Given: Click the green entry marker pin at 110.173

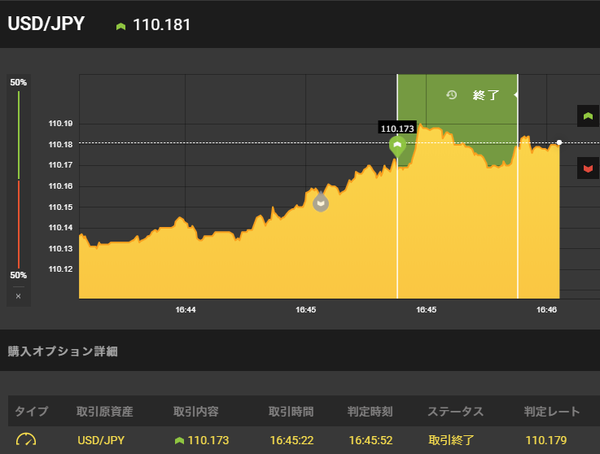Looking at the screenshot, I should 397,147.
